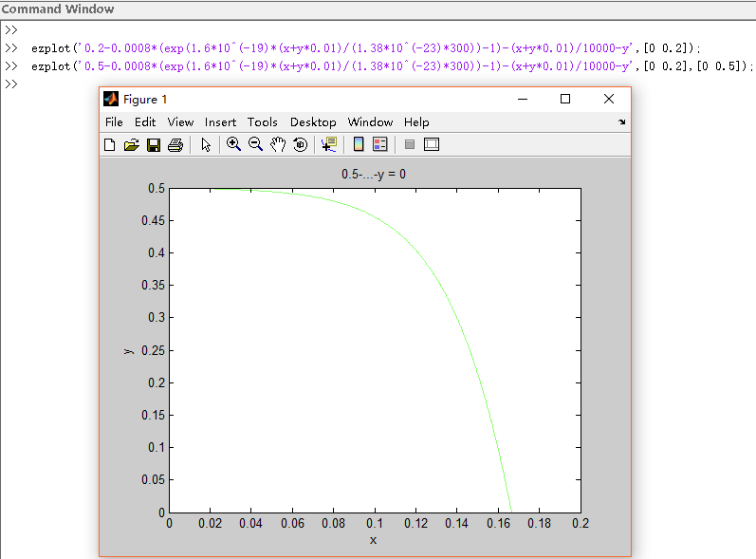This screenshot has width=756, height=559.
Task: Click the New Figure icon
Action: click(x=109, y=145)
